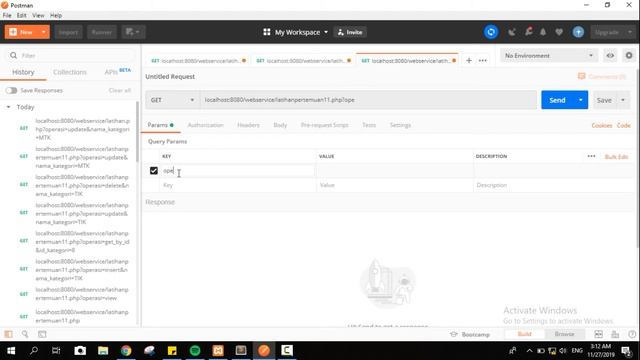640x360 pixels.
Task: Open the help icon in status bar
Action: tap(632, 334)
